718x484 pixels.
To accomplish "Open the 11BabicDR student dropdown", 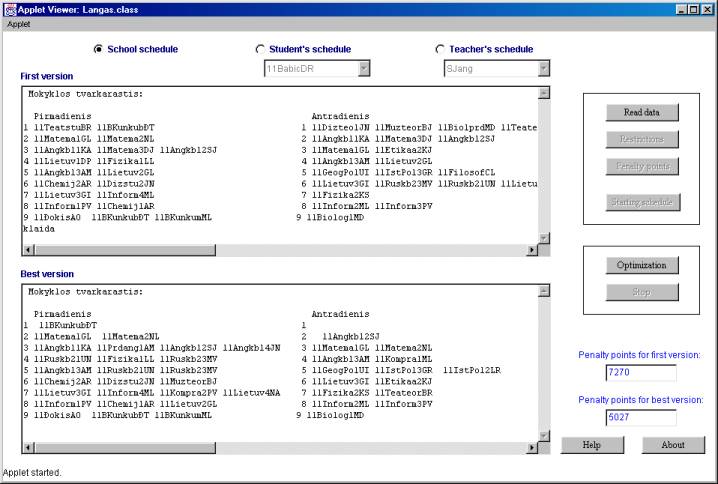I will pyautogui.click(x=363, y=68).
